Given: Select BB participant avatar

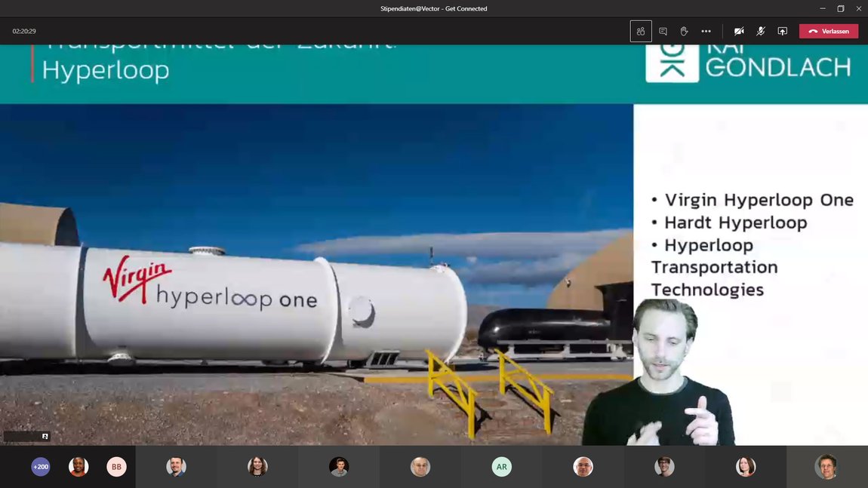Looking at the screenshot, I should coord(116,467).
